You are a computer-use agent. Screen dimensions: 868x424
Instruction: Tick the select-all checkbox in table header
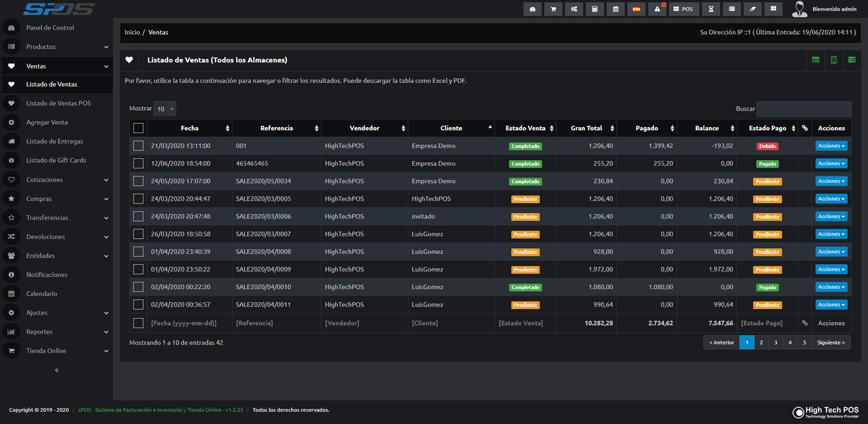[x=138, y=128]
